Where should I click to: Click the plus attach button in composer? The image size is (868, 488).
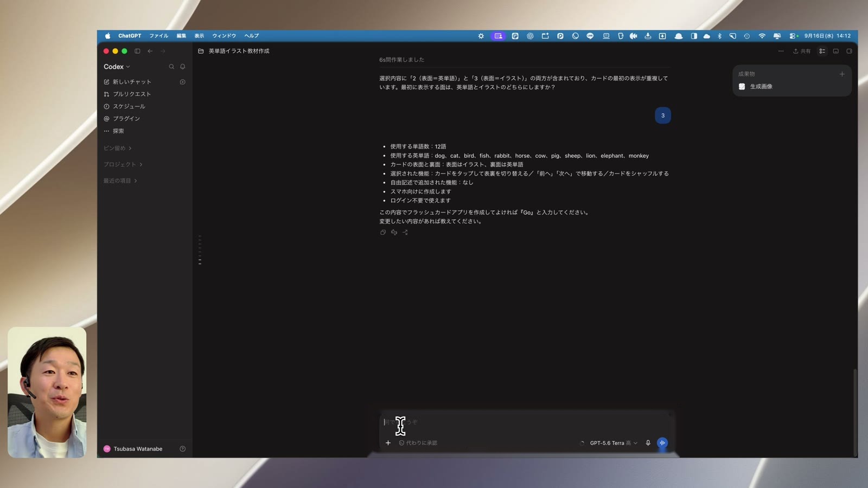pos(388,443)
